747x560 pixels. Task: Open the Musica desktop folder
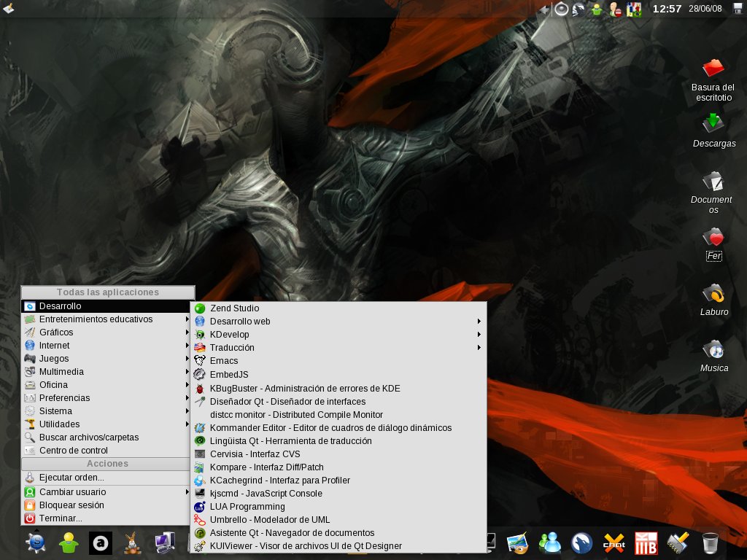click(713, 356)
